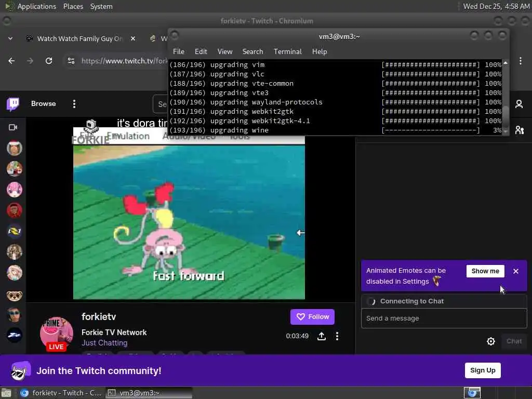Screen dimensions: 532x399
Task: Open the Places menu in top panel
Action: click(73, 6)
